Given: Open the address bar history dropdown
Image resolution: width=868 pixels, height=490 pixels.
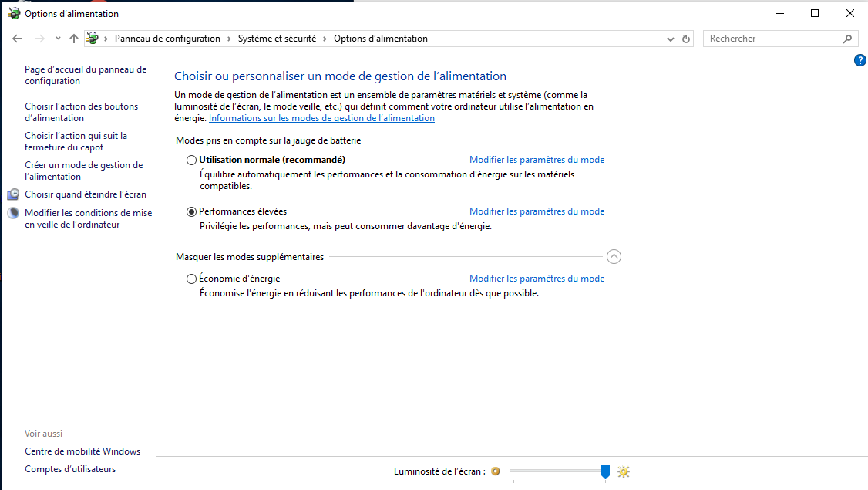Looking at the screenshot, I should pyautogui.click(x=671, y=39).
